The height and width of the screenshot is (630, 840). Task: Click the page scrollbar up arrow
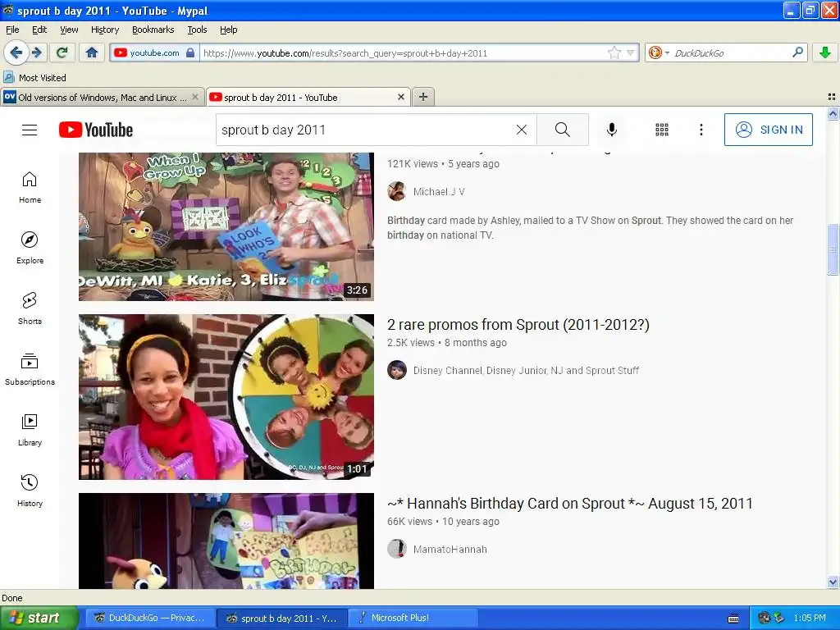(x=833, y=113)
